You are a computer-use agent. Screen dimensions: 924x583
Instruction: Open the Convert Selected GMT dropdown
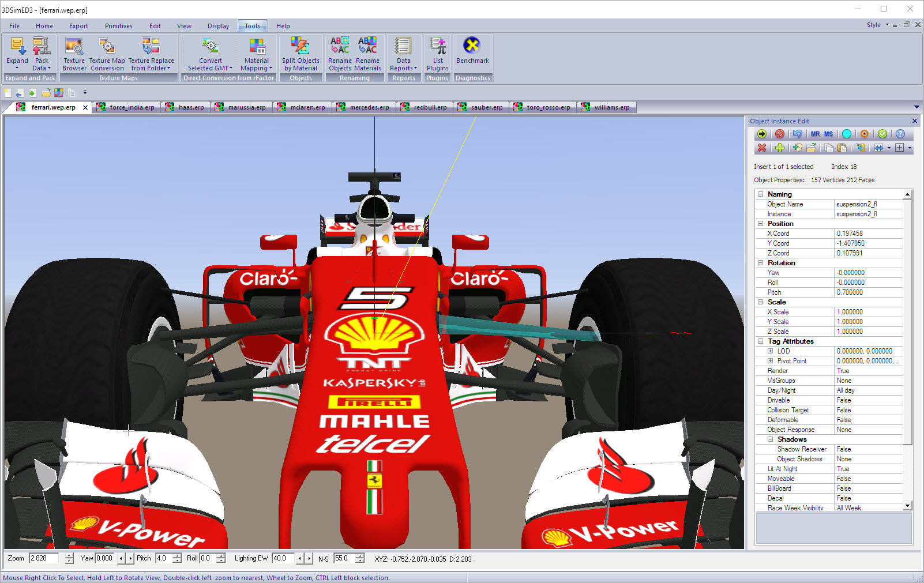[211, 54]
